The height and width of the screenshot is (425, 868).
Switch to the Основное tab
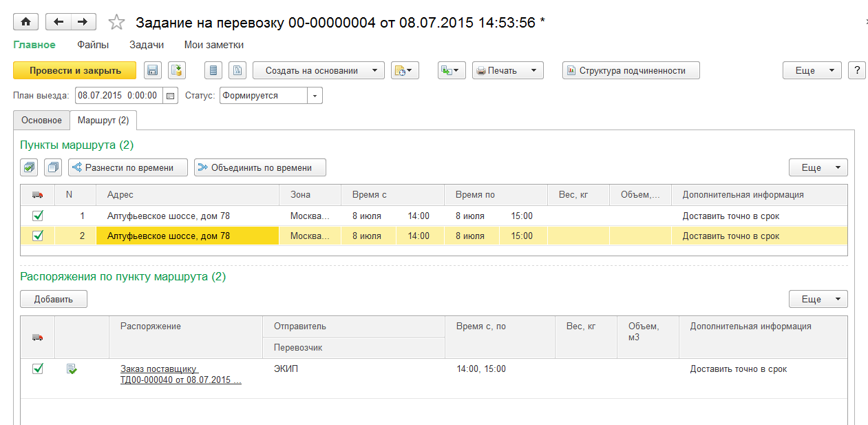click(x=41, y=120)
